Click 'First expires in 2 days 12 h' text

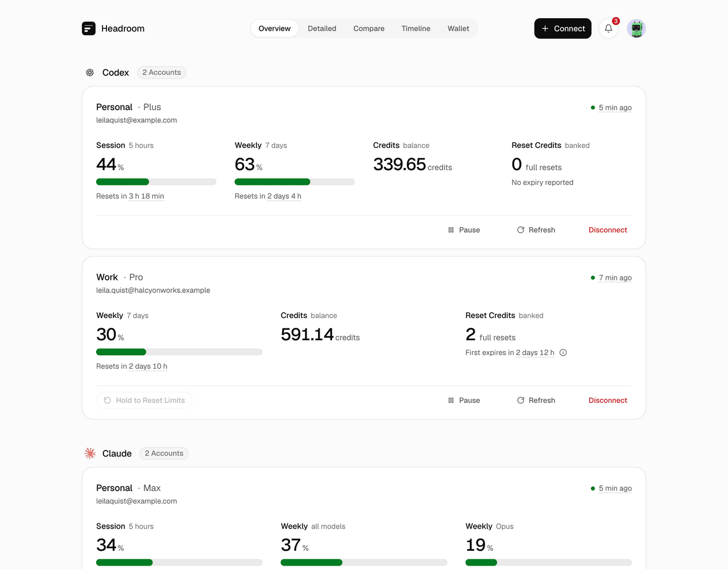click(510, 353)
